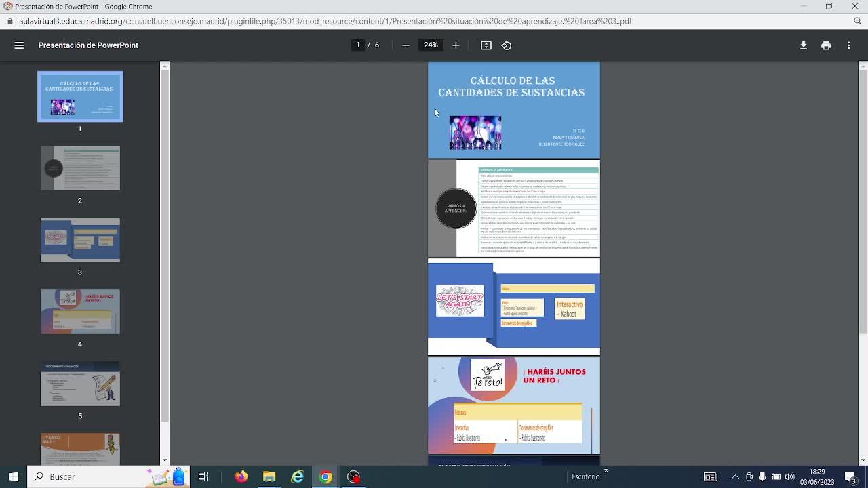This screenshot has height=488, width=868.
Task: Click the zoom in plus button
Action: (x=456, y=45)
